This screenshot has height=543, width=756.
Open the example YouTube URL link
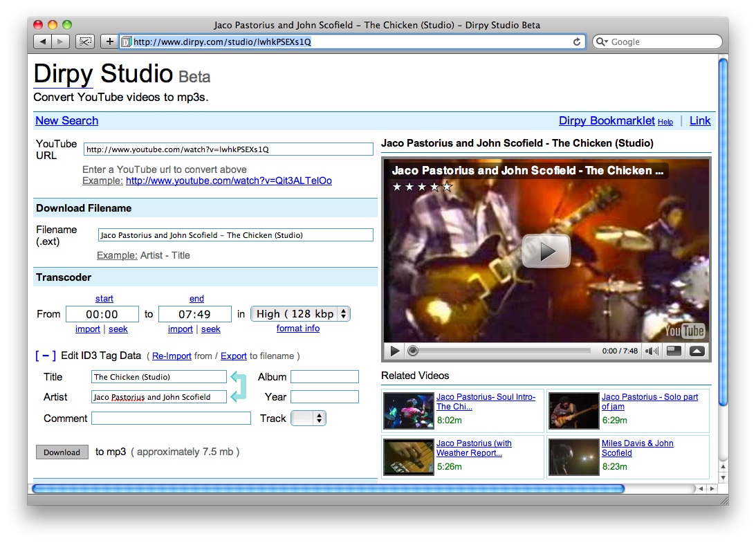[228, 181]
